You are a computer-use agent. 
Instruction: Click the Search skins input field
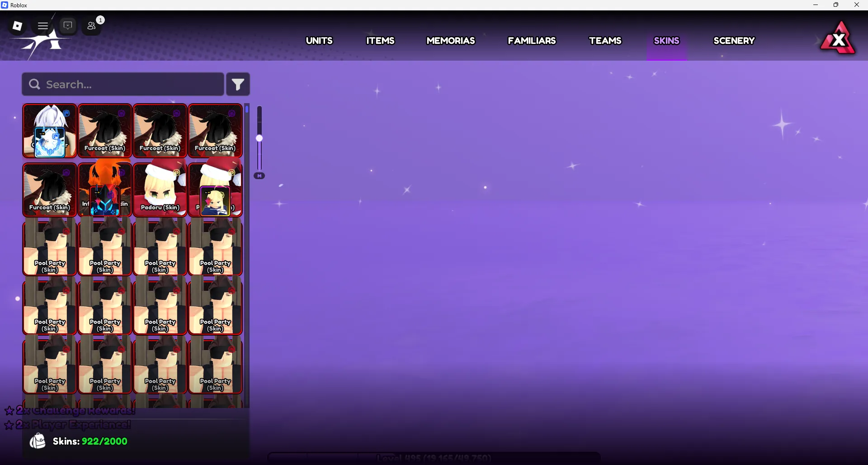pos(123,84)
